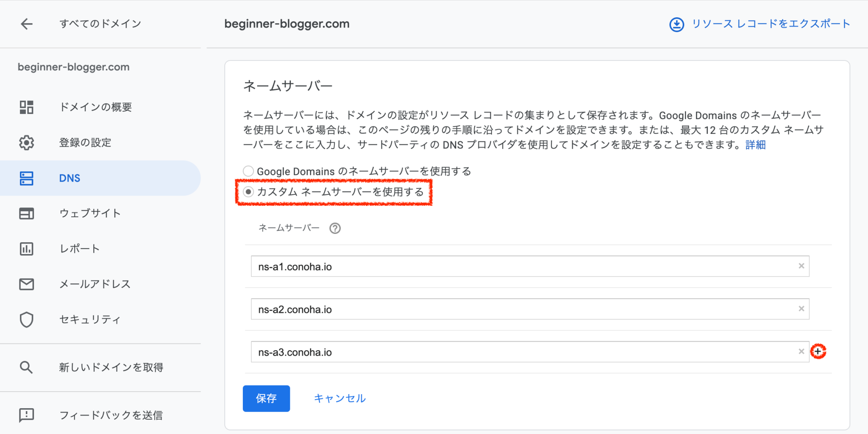868x434 pixels.
Task: Open the ウェブサイト section icon
Action: (26, 213)
